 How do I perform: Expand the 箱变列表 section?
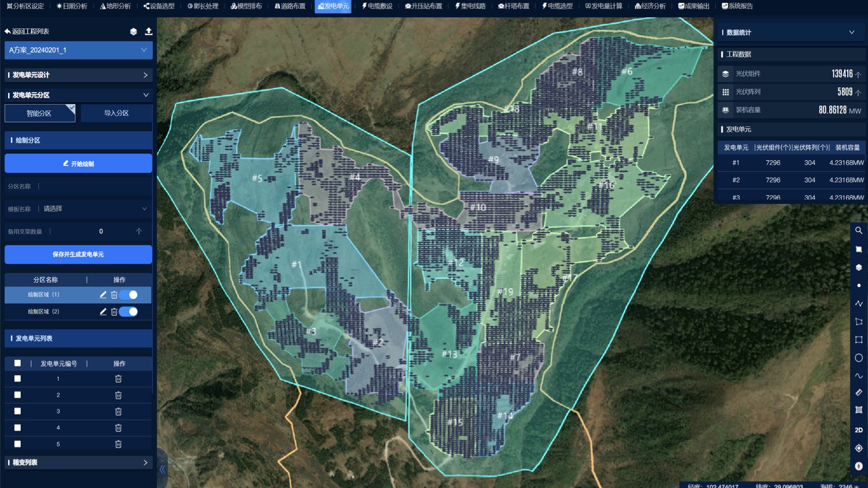click(x=79, y=463)
